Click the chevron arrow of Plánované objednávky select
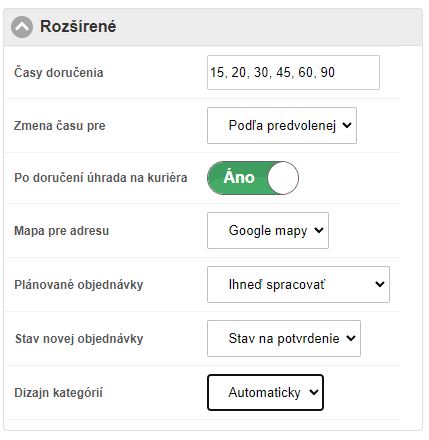This screenshot has height=440, width=429. point(380,284)
